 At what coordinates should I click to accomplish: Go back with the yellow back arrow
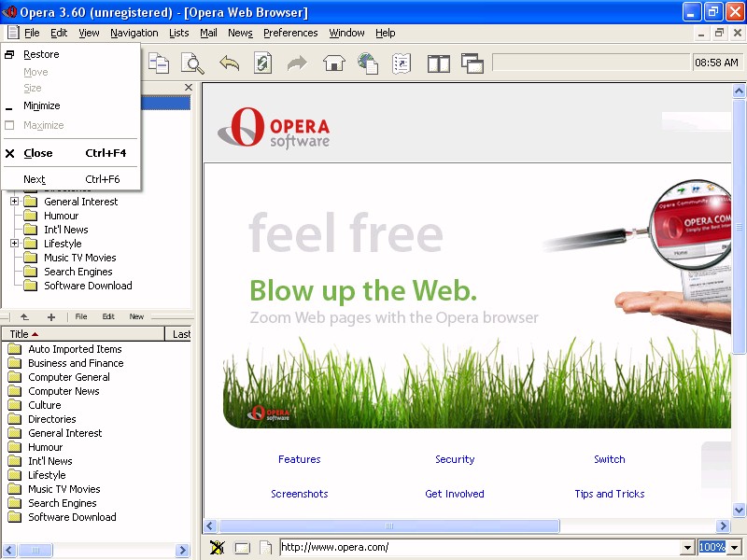[x=229, y=63]
